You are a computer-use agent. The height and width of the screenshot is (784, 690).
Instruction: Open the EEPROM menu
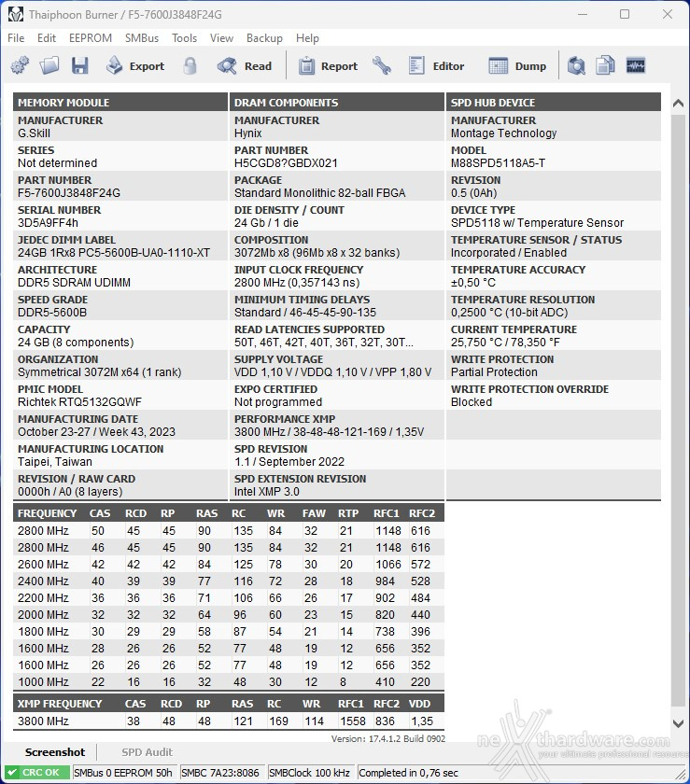click(91, 38)
